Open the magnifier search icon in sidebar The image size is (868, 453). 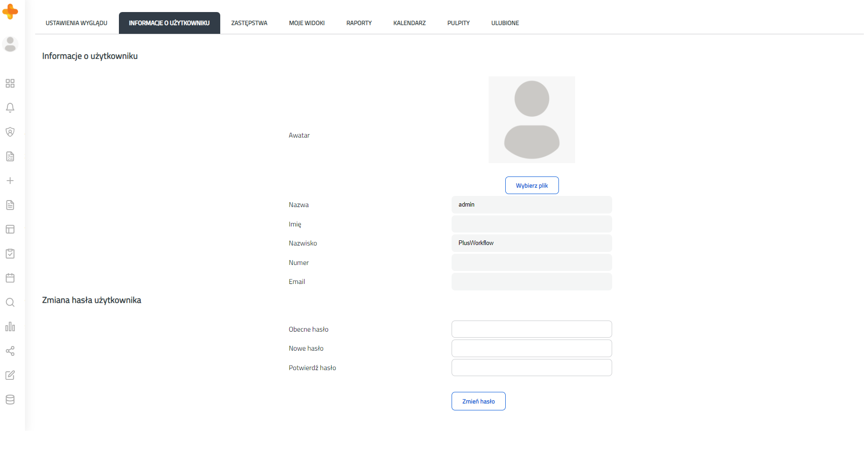point(10,302)
